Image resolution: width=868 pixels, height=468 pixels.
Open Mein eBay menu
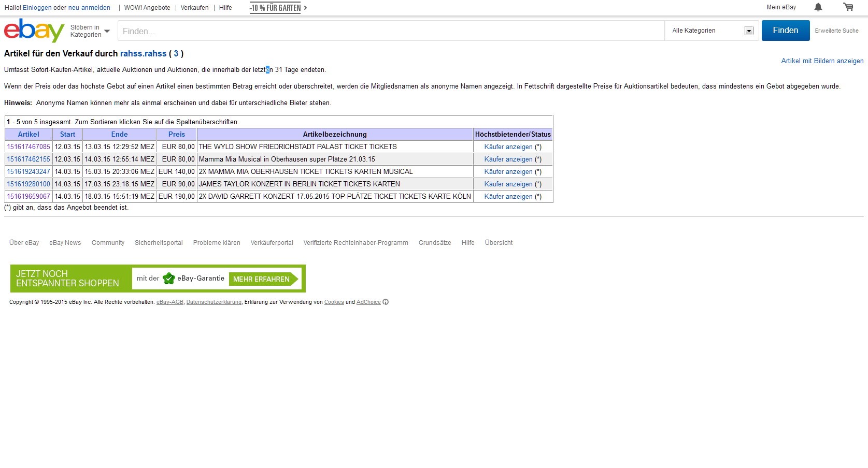point(781,7)
